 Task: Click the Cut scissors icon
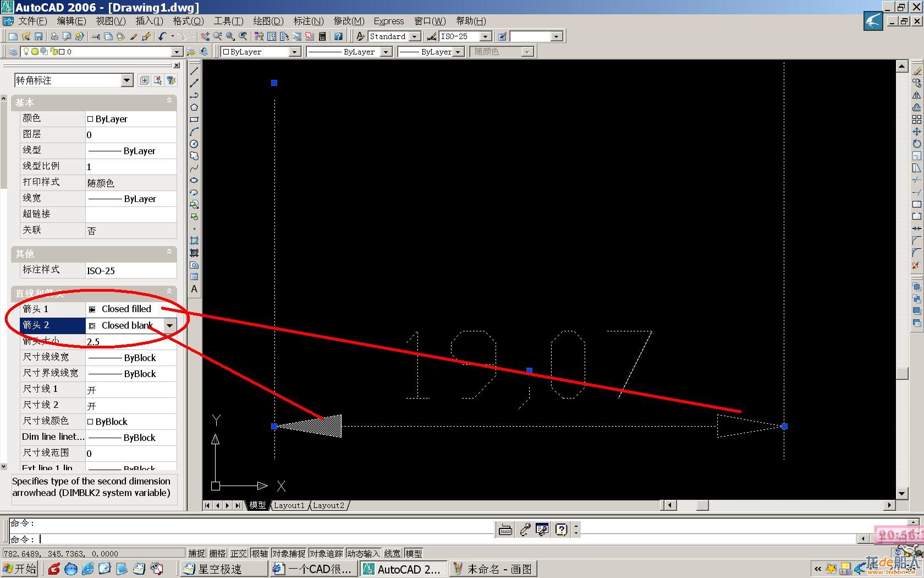pyautogui.click(x=96, y=36)
